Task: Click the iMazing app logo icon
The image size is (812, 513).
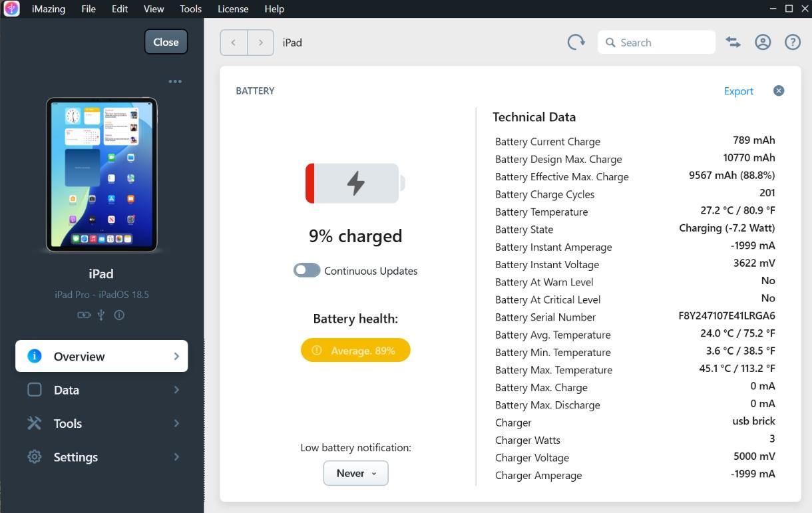Action: (x=11, y=9)
